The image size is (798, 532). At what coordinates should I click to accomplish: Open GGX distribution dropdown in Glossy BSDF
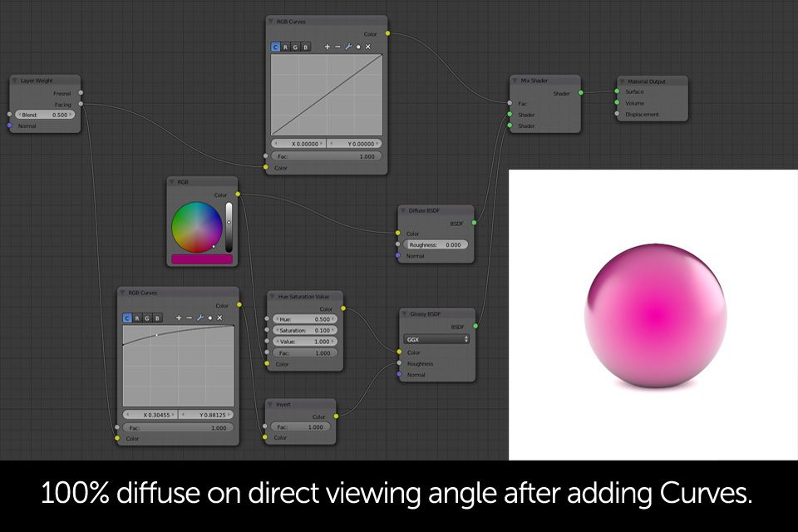tap(436, 339)
